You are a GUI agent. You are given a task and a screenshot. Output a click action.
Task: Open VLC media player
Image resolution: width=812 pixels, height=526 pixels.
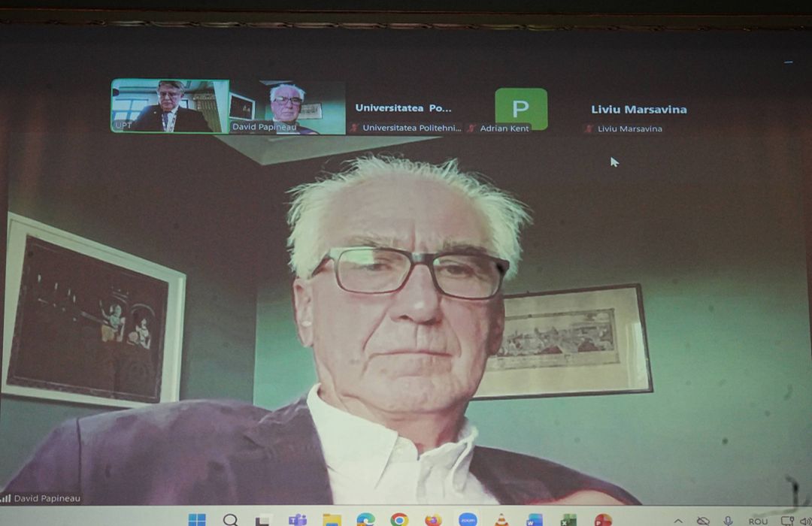pos(501,520)
